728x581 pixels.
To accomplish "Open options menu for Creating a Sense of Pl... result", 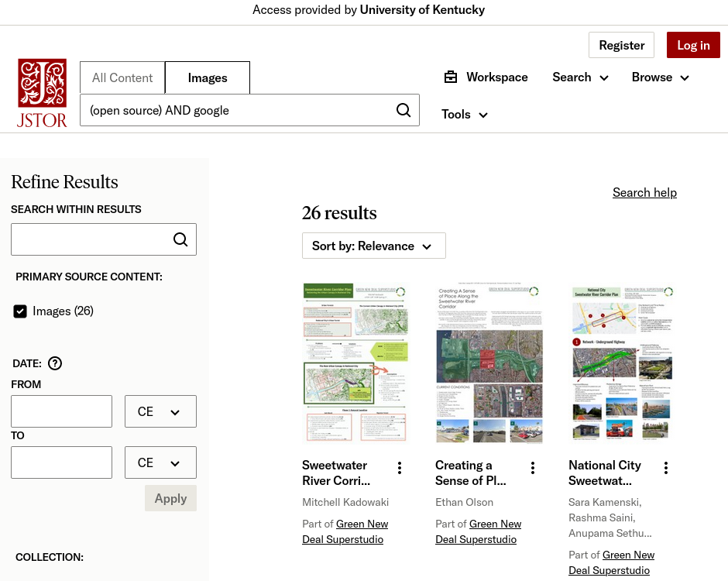I will 533,468.
